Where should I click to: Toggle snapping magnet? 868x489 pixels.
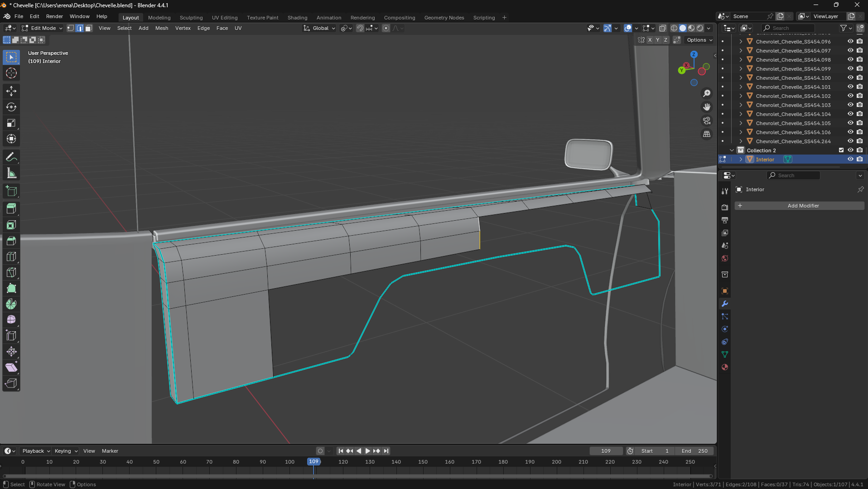pos(360,28)
